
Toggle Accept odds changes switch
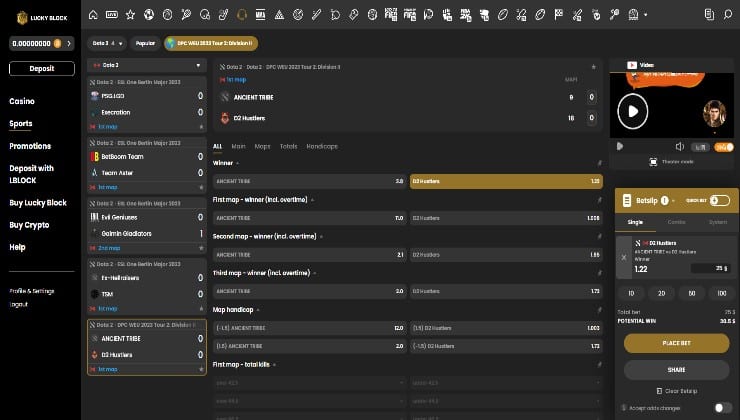click(723, 408)
